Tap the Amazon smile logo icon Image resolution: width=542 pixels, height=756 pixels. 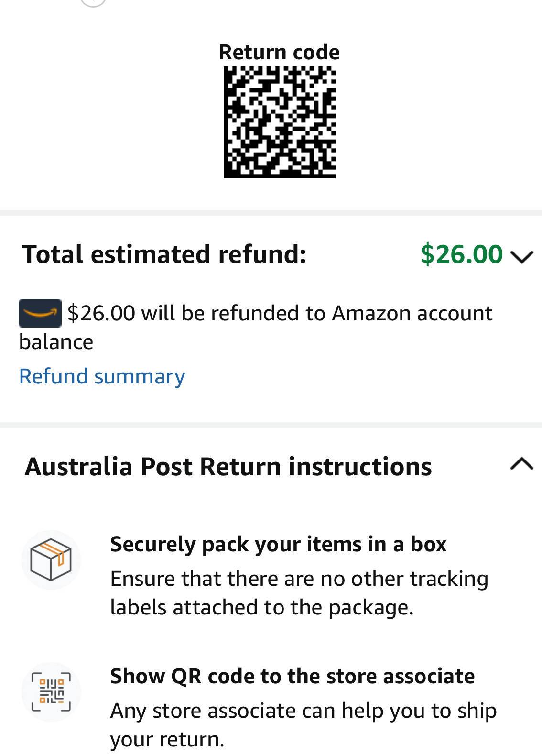[40, 313]
